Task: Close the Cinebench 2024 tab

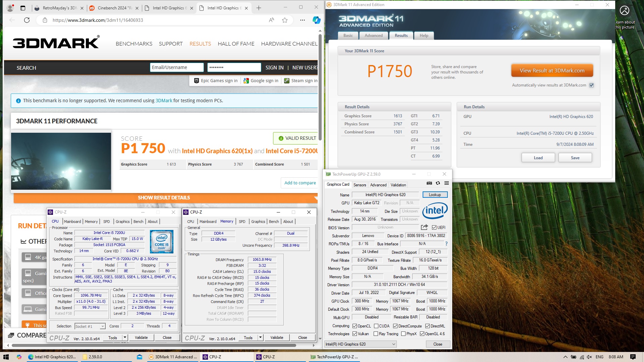Action: click(137, 8)
